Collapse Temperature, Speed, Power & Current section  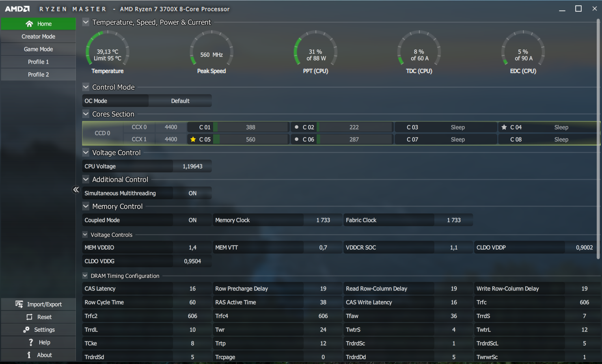pyautogui.click(x=86, y=22)
